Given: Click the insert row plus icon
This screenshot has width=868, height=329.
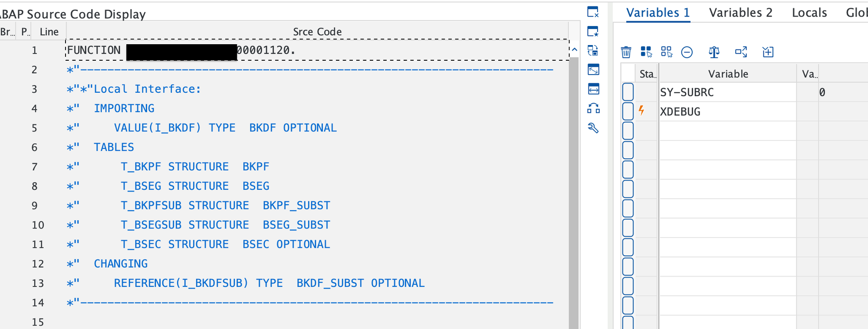Looking at the screenshot, I should pyautogui.click(x=768, y=52).
